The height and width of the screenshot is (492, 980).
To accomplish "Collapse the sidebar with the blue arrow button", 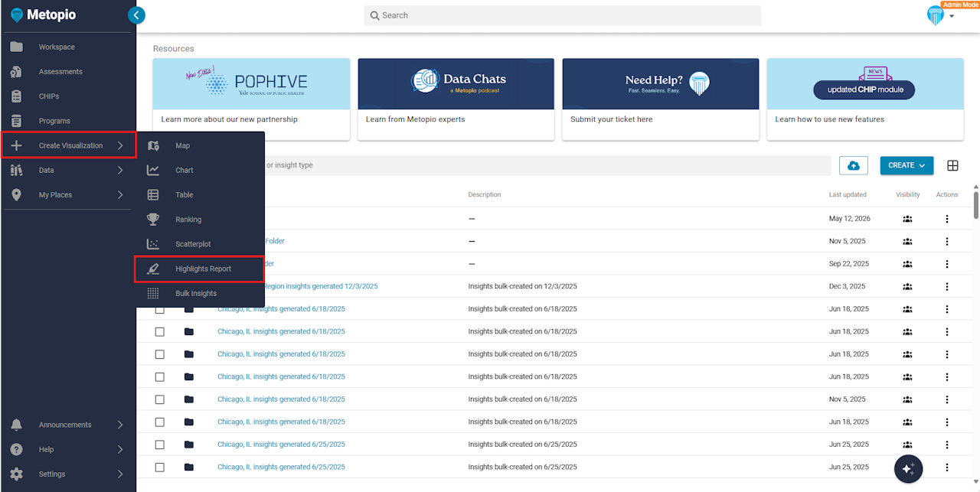I will pos(136,15).
